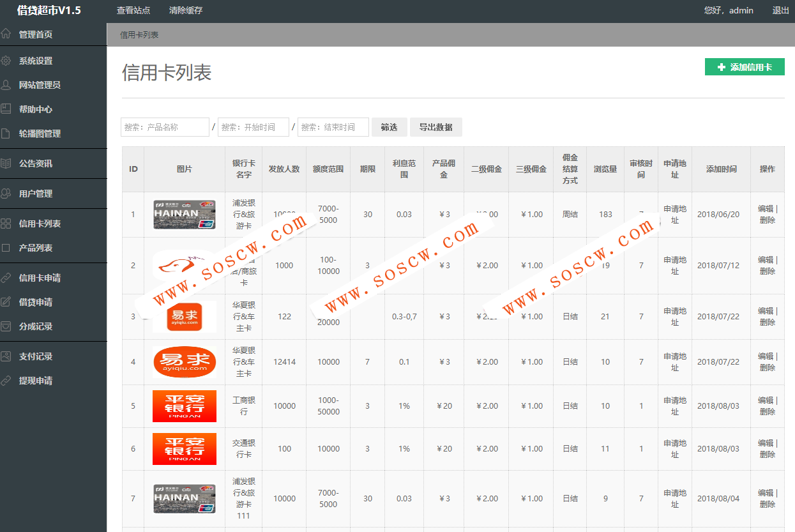Click the gear icon beside 系统设置

(x=6, y=61)
